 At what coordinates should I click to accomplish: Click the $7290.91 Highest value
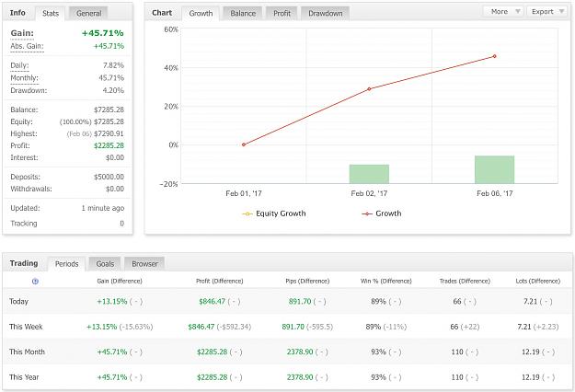tap(109, 133)
